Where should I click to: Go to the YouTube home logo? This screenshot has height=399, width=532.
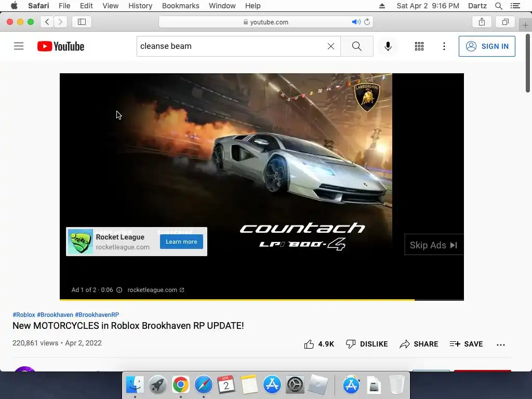[61, 46]
